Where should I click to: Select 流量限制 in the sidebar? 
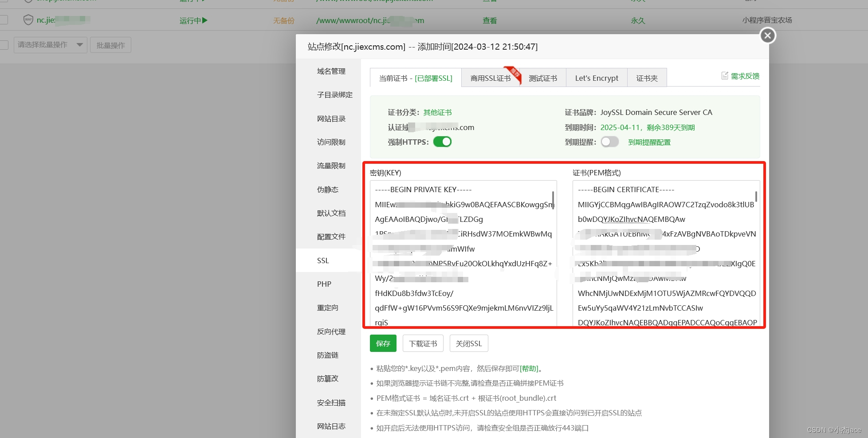point(331,166)
